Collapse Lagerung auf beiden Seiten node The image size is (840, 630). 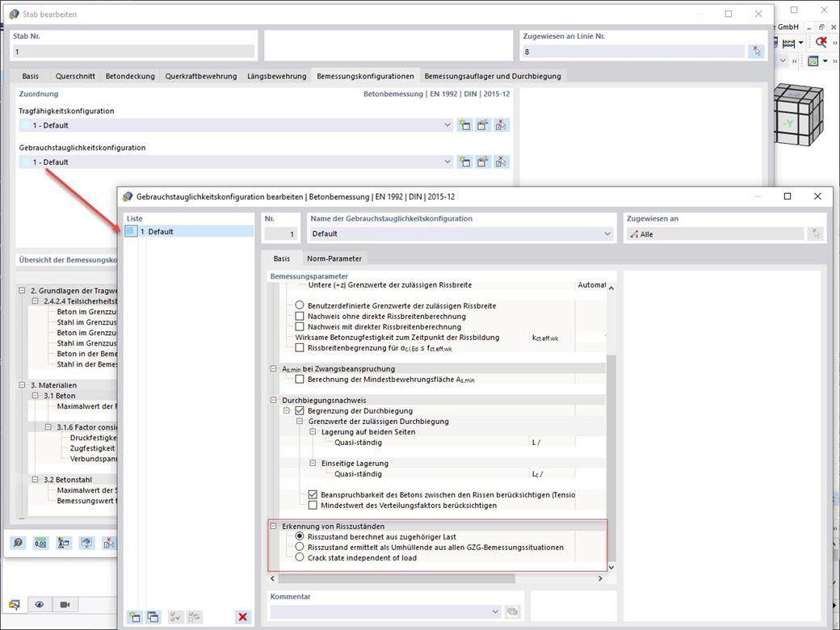tap(313, 432)
